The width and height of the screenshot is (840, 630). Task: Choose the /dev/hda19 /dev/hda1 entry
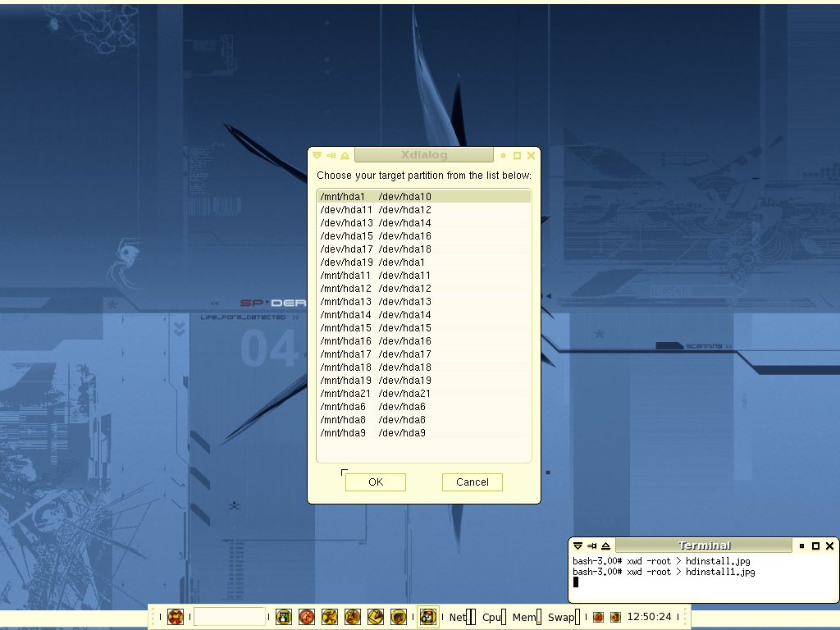(424, 262)
